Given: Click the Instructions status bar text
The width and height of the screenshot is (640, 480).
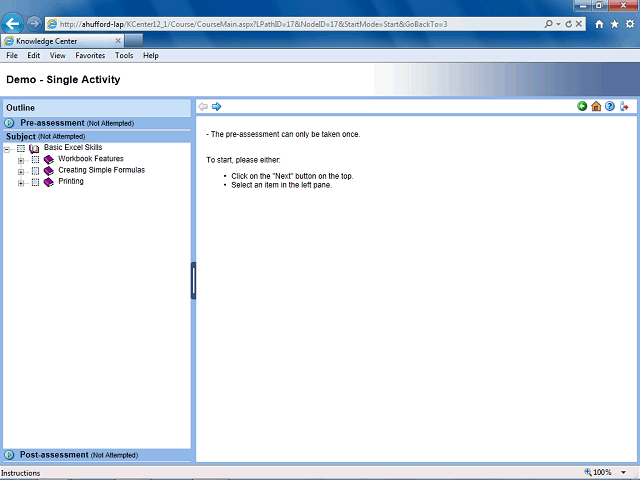Looking at the screenshot, I should tap(20, 473).
